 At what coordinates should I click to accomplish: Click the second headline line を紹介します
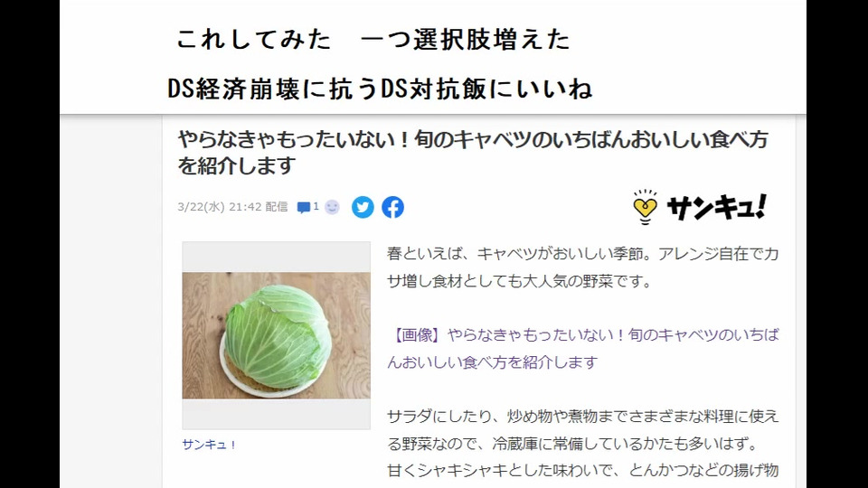pos(236,165)
